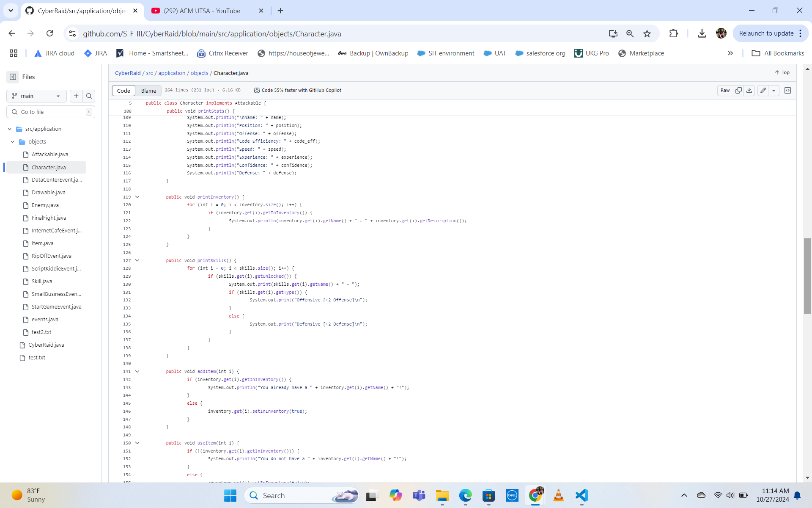Viewport: 812px width, 508px height.
Task: Open Visual Studio Code from taskbar
Action: pyautogui.click(x=582, y=495)
